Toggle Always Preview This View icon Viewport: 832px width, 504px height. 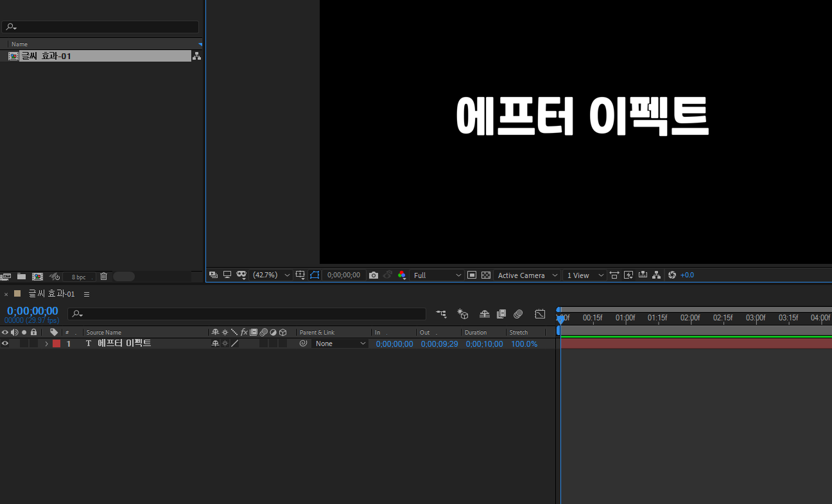pos(214,275)
